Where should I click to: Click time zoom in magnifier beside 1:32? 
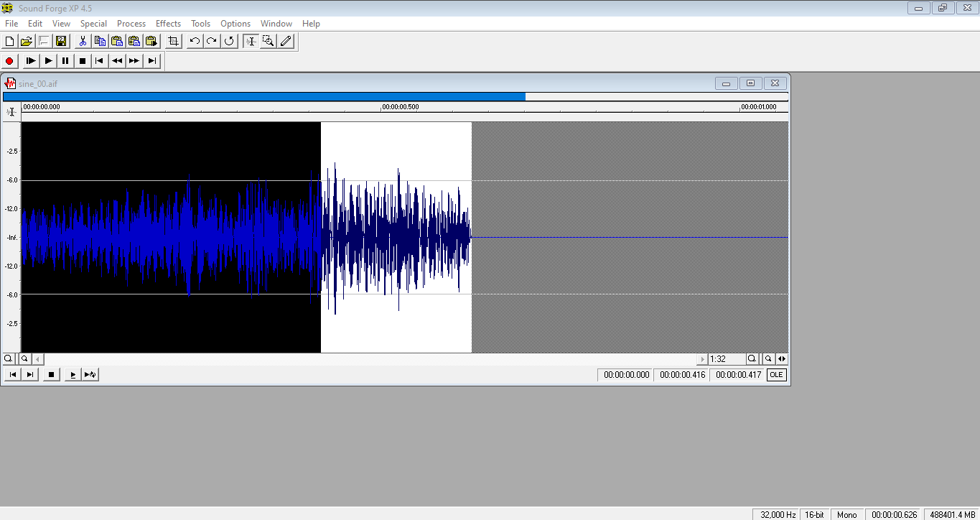(752, 358)
